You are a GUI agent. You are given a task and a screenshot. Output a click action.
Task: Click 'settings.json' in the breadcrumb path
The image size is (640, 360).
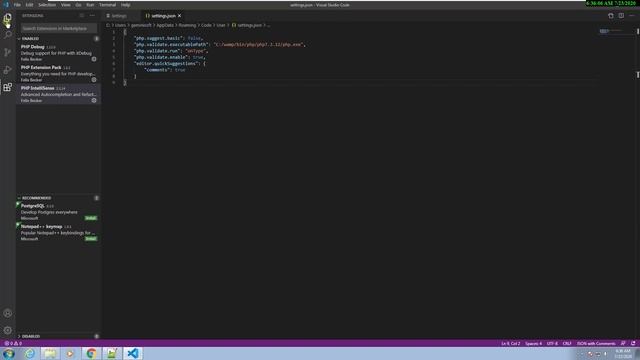point(249,25)
